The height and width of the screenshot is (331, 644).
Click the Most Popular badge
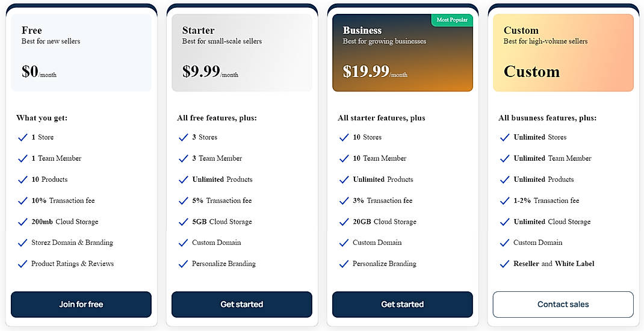452,20
